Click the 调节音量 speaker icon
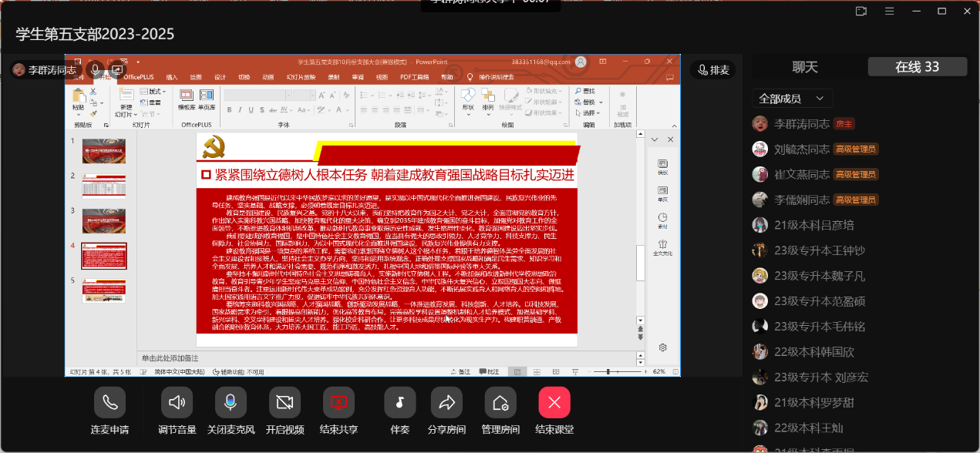 [177, 402]
